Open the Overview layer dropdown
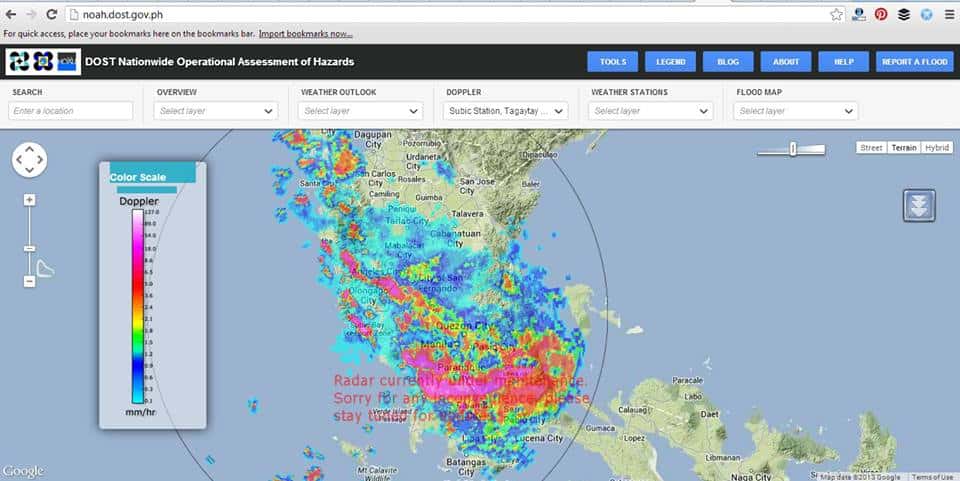The width and height of the screenshot is (960, 481). click(216, 111)
